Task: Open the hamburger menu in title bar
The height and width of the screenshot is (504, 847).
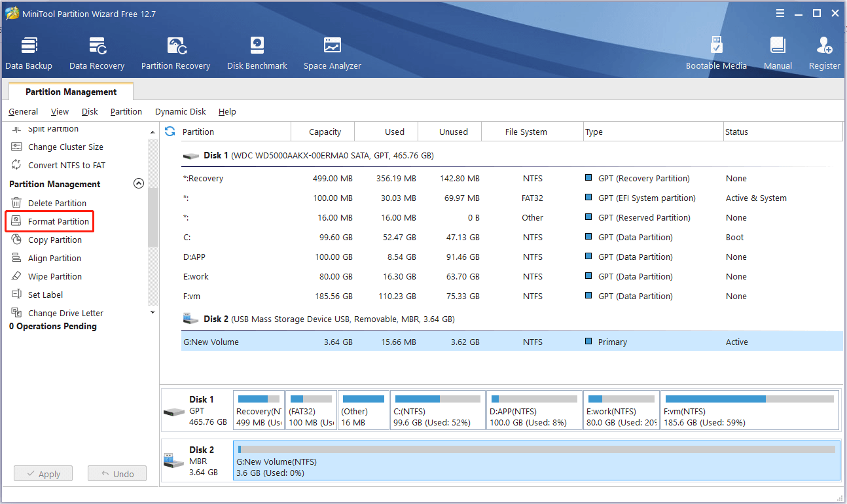Action: click(x=780, y=13)
